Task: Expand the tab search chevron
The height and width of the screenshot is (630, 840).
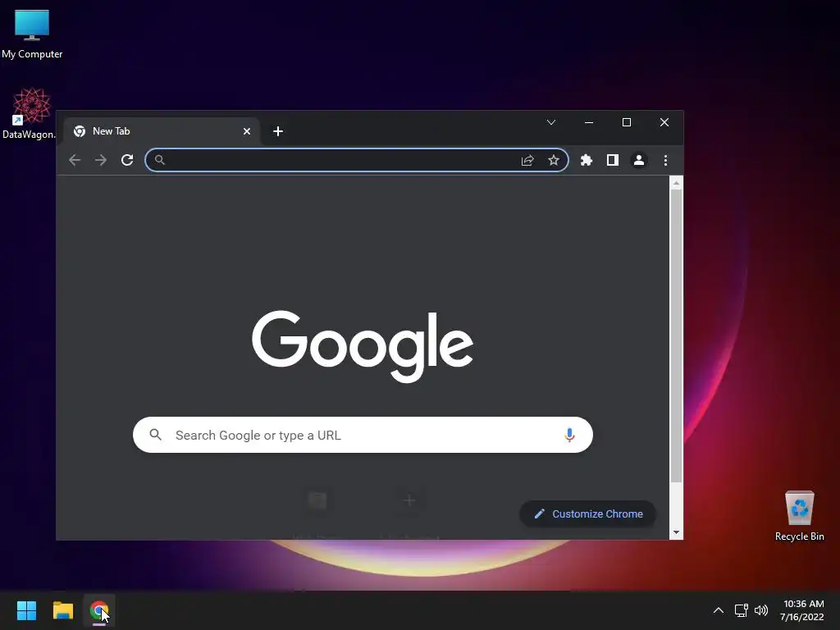Action: tap(550, 123)
